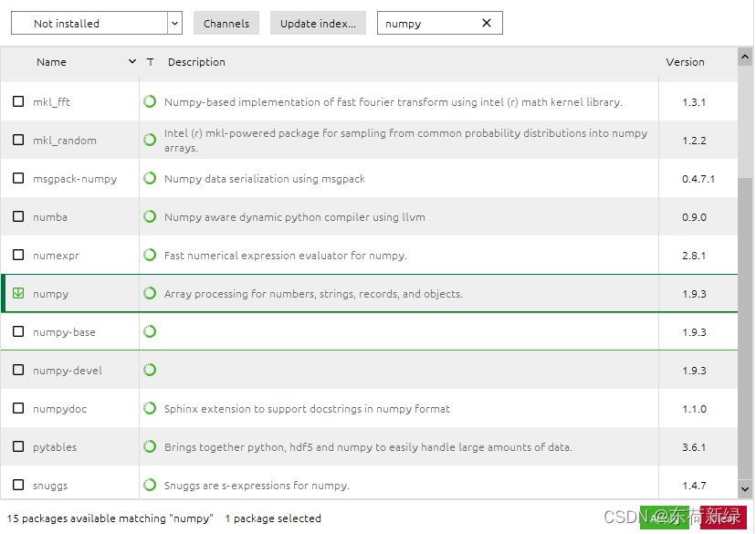
Task: Clear the numpy search with the X icon
Action: pos(487,23)
